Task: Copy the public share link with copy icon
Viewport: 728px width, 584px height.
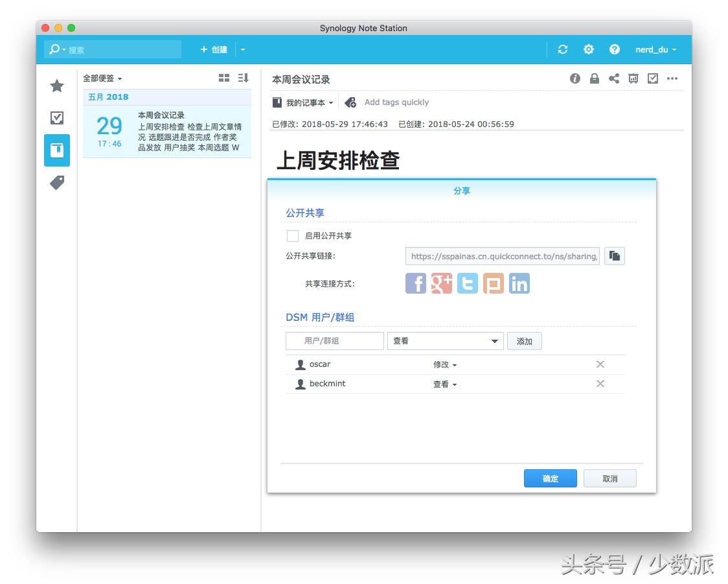Action: coord(614,255)
